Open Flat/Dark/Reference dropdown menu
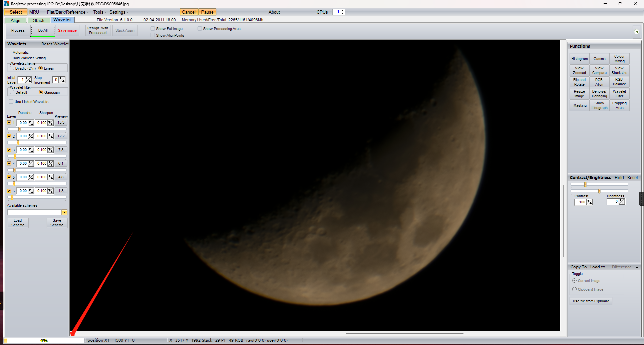This screenshot has width=644, height=345. [x=67, y=12]
